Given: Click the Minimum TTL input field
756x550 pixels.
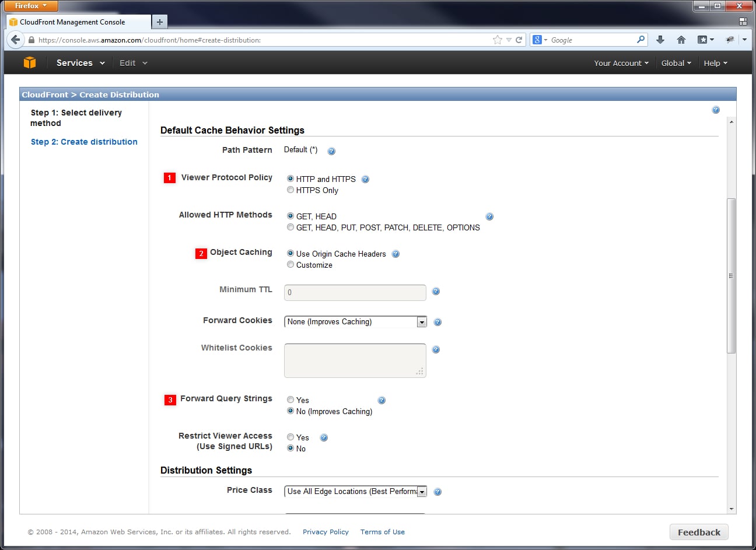Looking at the screenshot, I should coord(355,292).
